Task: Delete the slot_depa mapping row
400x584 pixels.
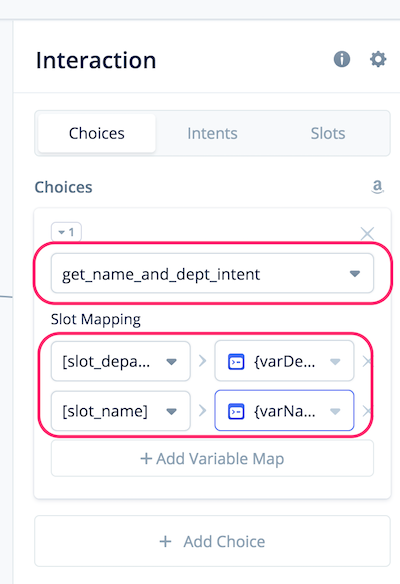Action: 366,361
